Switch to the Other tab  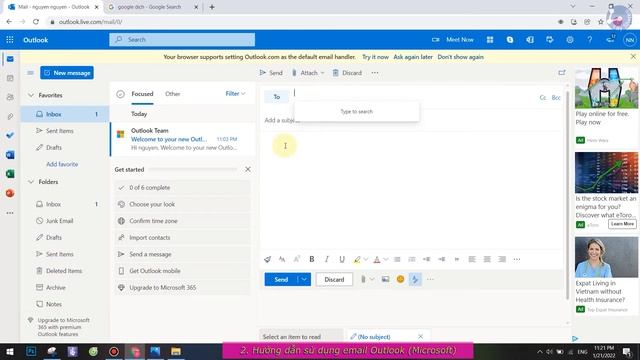173,94
